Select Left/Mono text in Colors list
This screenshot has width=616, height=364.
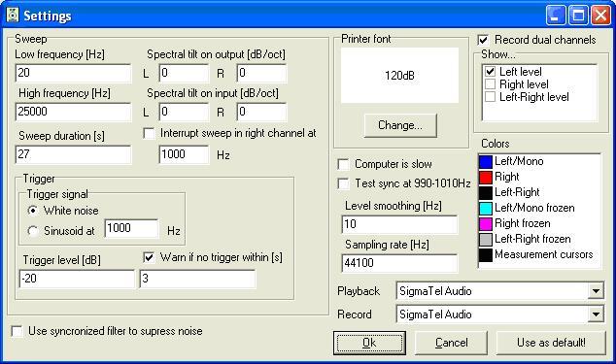tap(519, 161)
